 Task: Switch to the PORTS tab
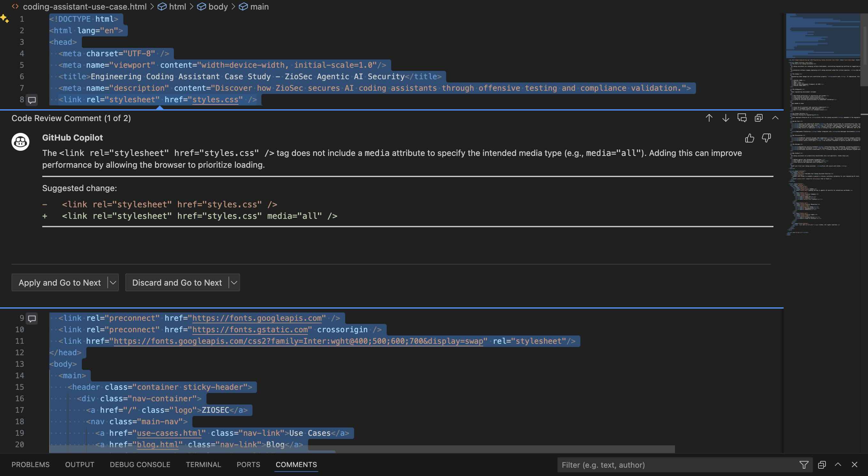(248, 464)
